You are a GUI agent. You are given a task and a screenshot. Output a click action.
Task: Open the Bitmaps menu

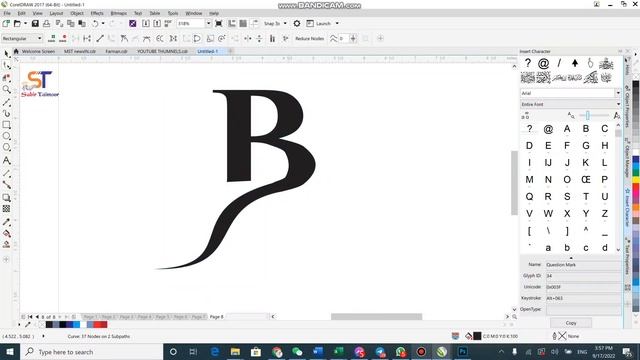(118, 13)
